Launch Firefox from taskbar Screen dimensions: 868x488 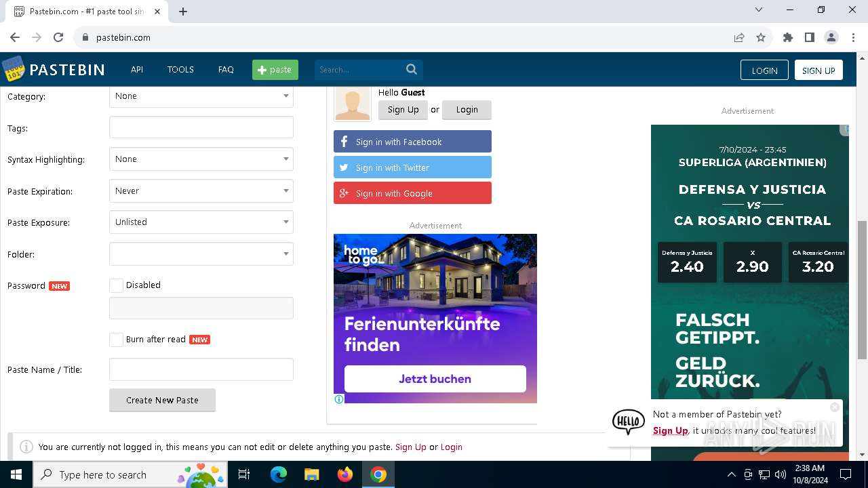[345, 474]
